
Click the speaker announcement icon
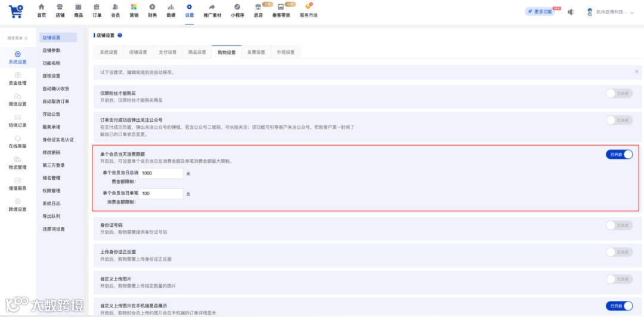[x=571, y=12]
